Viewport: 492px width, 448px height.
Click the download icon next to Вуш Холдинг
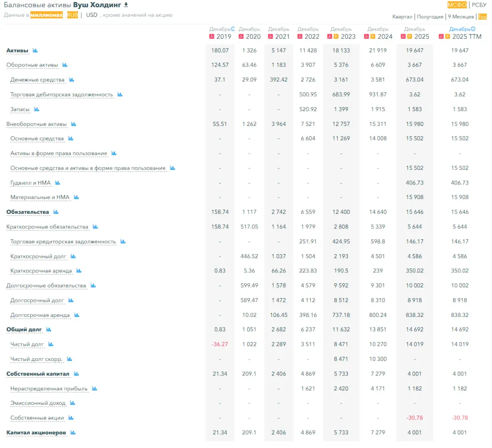pyautogui.click(x=126, y=5)
